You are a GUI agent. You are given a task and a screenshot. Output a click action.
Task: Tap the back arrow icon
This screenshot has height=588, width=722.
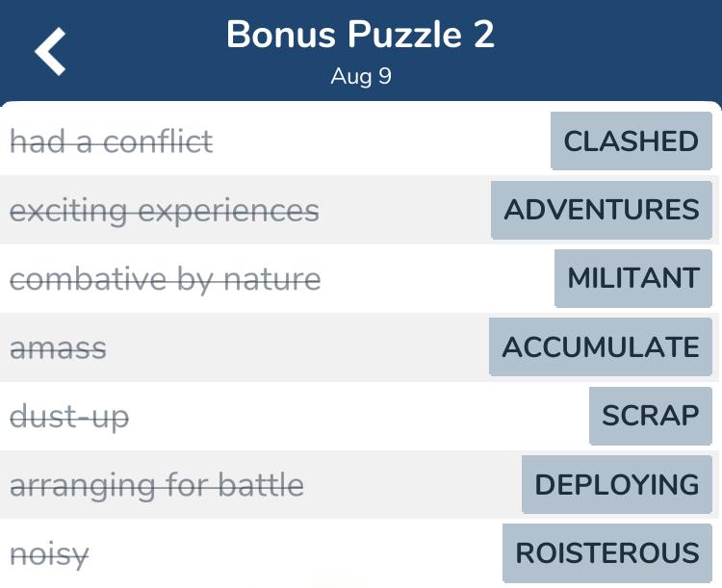click(51, 51)
